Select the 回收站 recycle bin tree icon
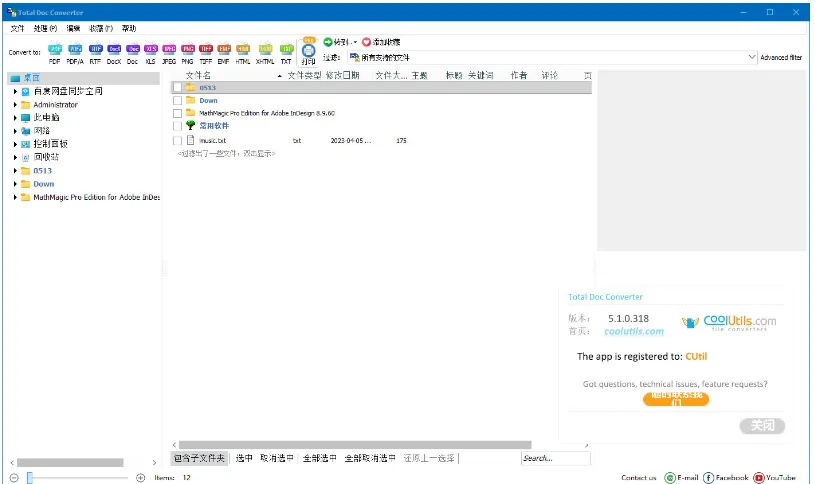The width and height of the screenshot is (815, 484). [x=25, y=158]
